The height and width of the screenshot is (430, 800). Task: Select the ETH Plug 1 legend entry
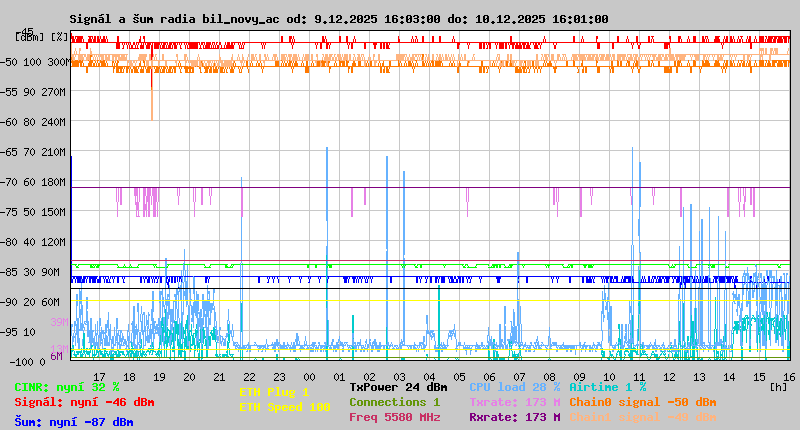click(x=274, y=392)
